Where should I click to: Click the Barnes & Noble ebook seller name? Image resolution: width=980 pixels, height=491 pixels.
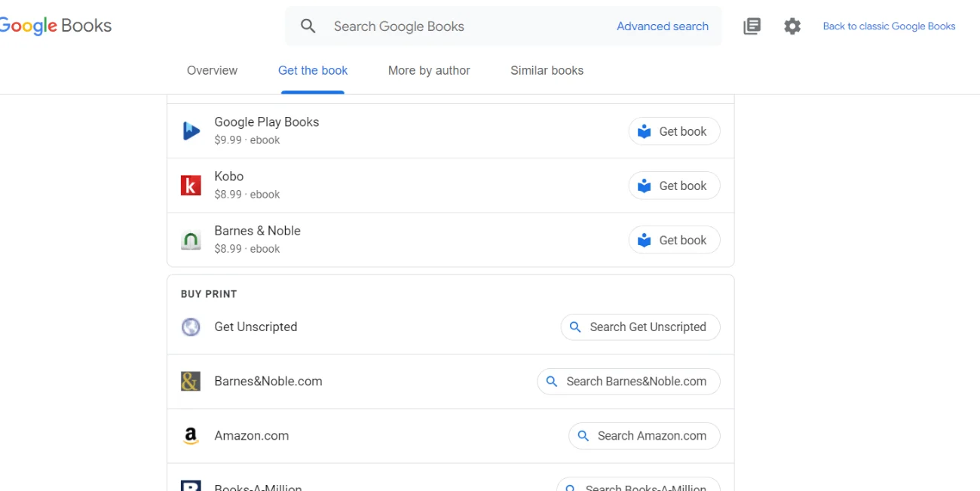257,231
